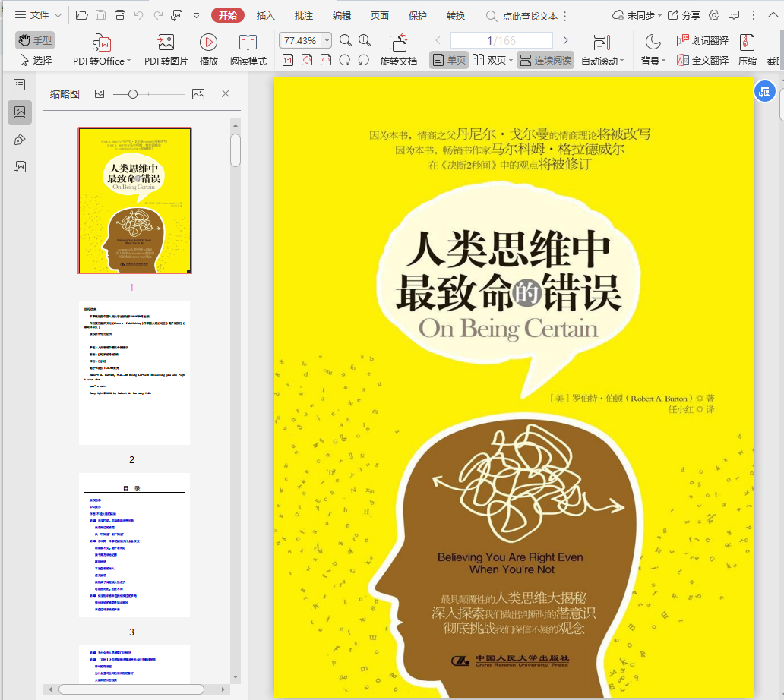Switch to the 插入 tab
The height and width of the screenshot is (700, 784).
[265, 15]
